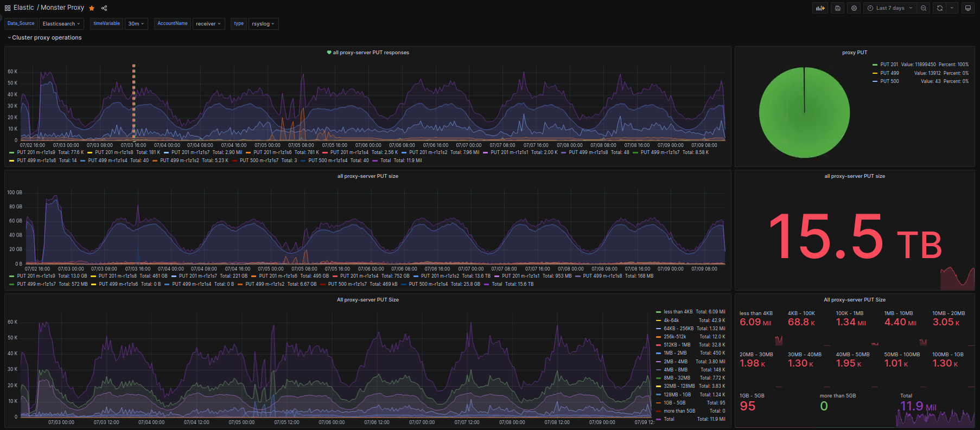Open the 'Last 7 days' time picker
Viewport: 980px width, 430px height.
(x=889, y=8)
